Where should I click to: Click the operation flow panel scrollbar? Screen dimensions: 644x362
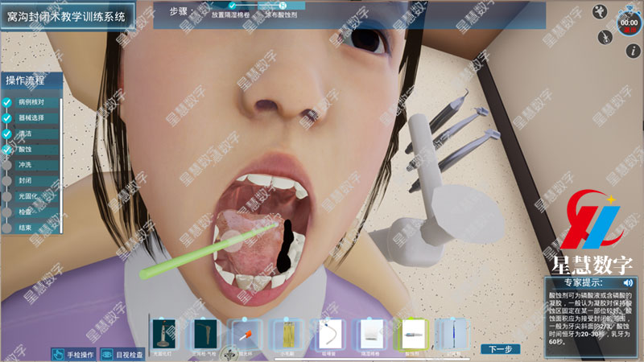(61, 164)
